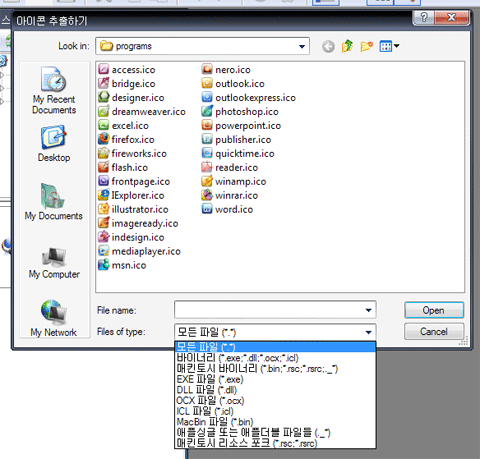Expand the File name dropdown arrow
The height and width of the screenshot is (459, 480).
368,310
